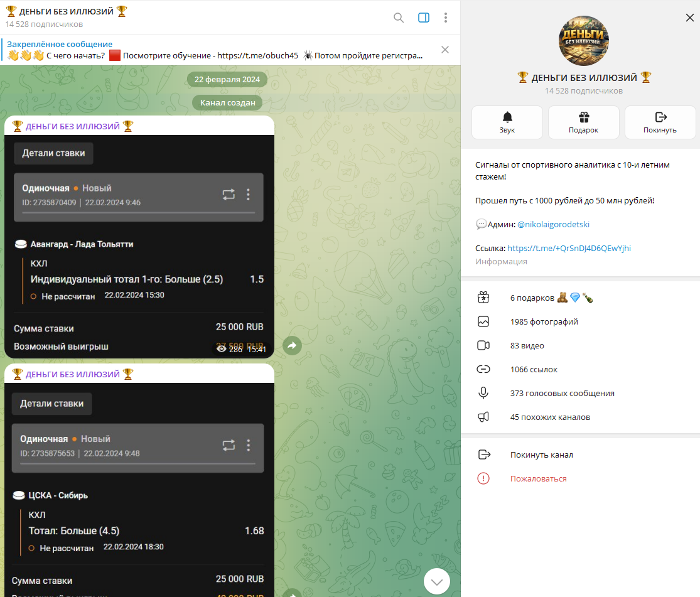Viewport: 700px width, 597px height.
Task: Jump to latest messages with down arrow
Action: pos(436,581)
